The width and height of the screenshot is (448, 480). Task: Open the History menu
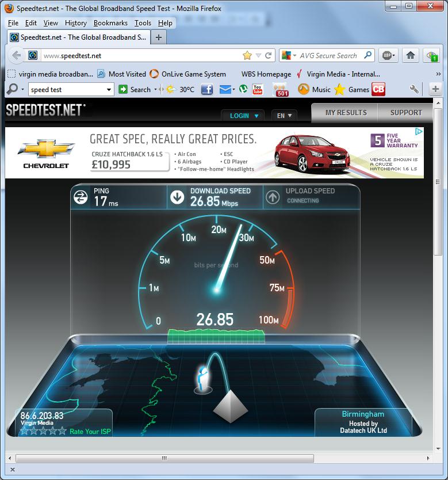pyautogui.click(x=76, y=23)
